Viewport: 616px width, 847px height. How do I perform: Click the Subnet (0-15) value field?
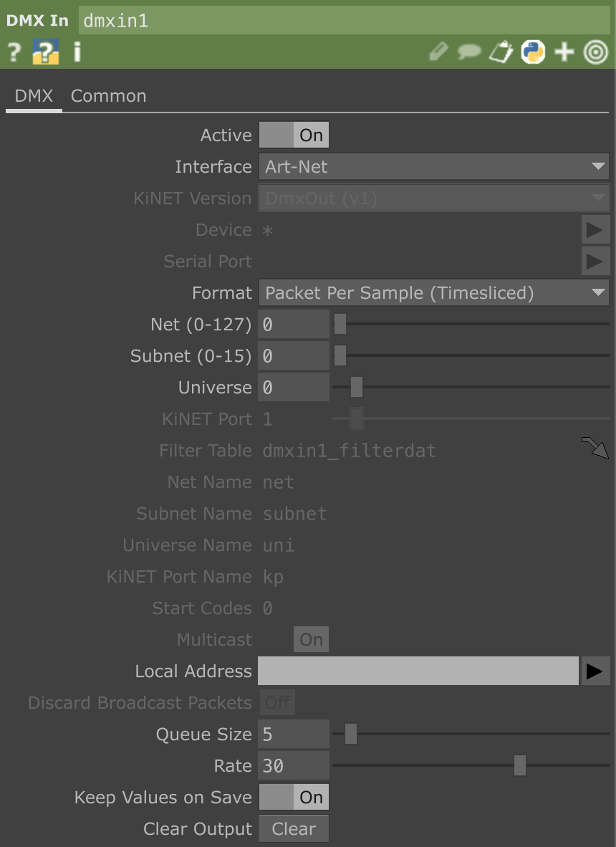pos(294,355)
